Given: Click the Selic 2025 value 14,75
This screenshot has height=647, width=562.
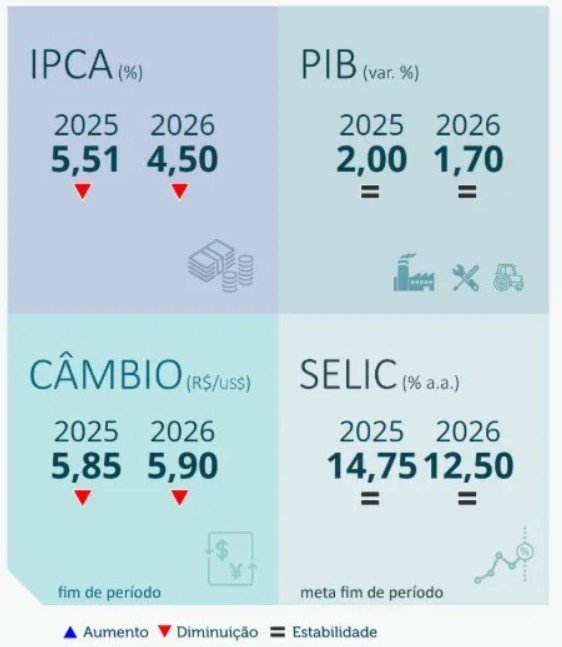Looking at the screenshot, I should pyautogui.click(x=372, y=466).
